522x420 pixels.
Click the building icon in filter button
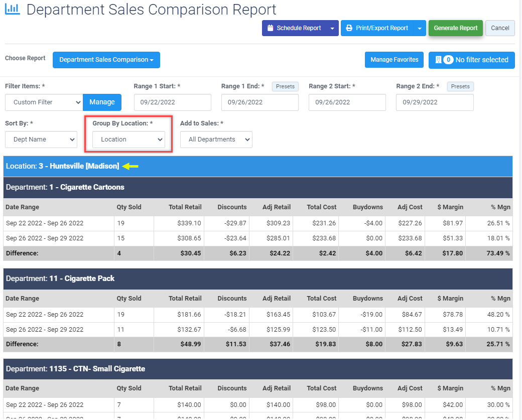coord(438,60)
